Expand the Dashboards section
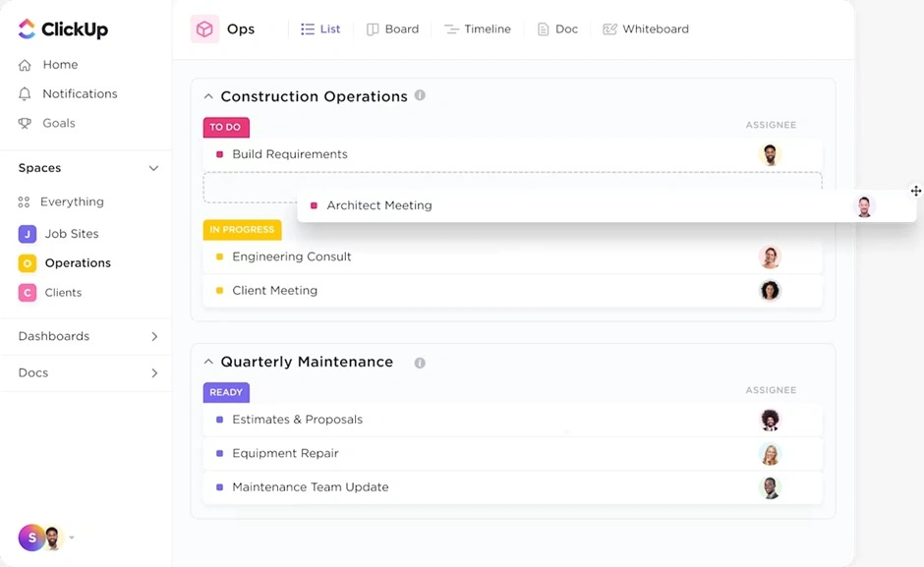924x567 pixels. (153, 337)
